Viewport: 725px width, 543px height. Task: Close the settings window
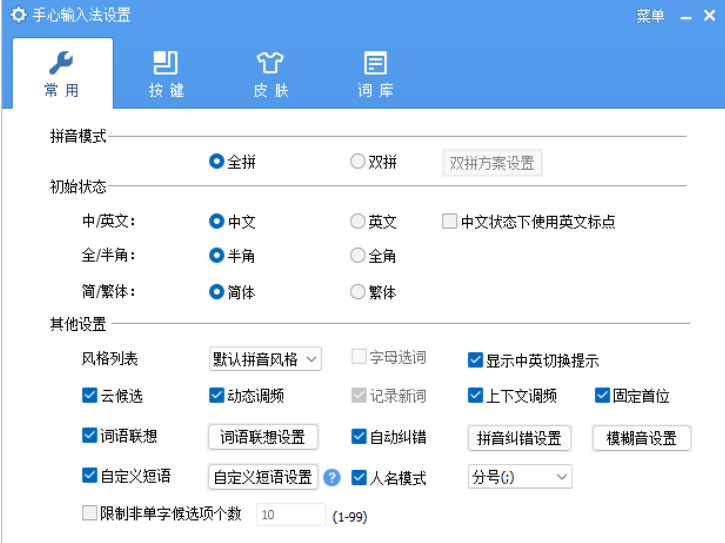click(x=709, y=17)
